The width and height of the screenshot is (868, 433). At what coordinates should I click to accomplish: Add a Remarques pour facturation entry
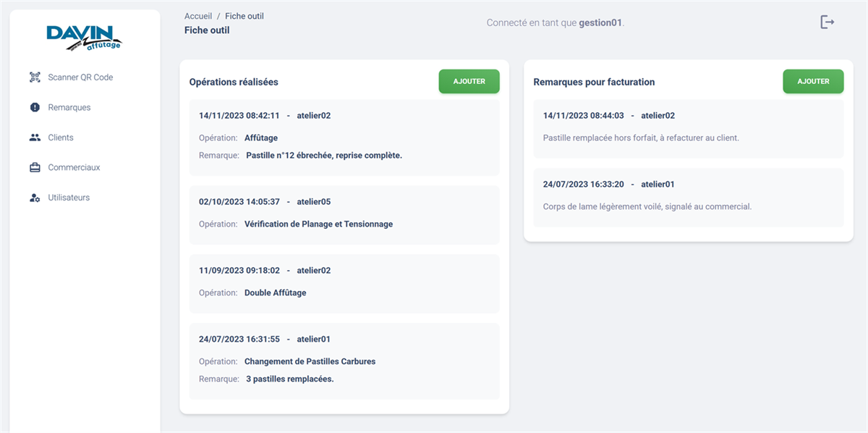tap(813, 81)
